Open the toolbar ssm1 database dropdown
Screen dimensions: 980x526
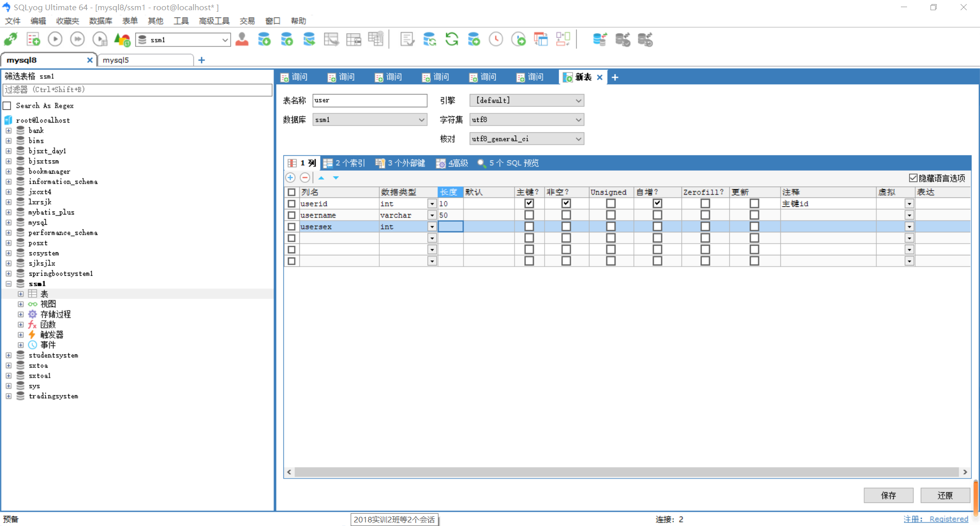tap(225, 40)
